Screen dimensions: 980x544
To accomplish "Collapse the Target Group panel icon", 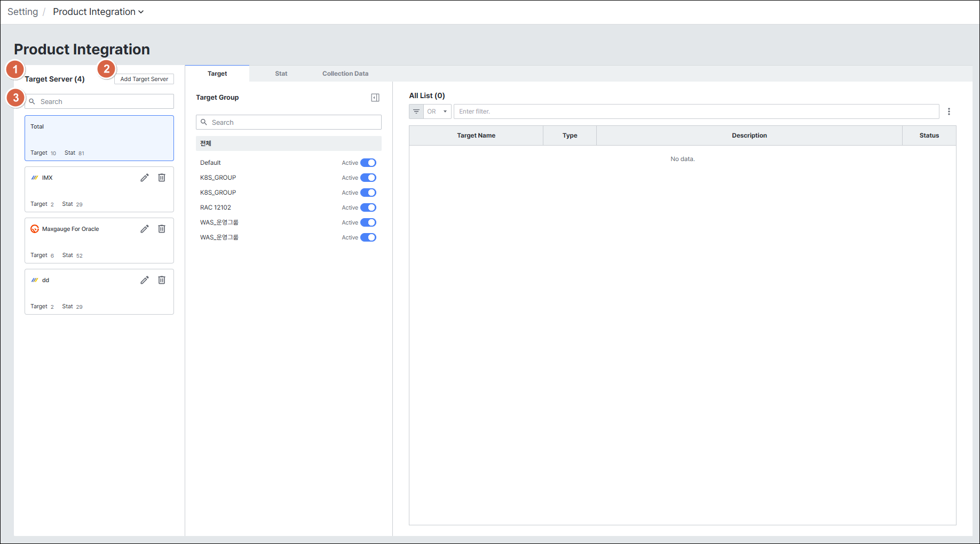I will [375, 98].
